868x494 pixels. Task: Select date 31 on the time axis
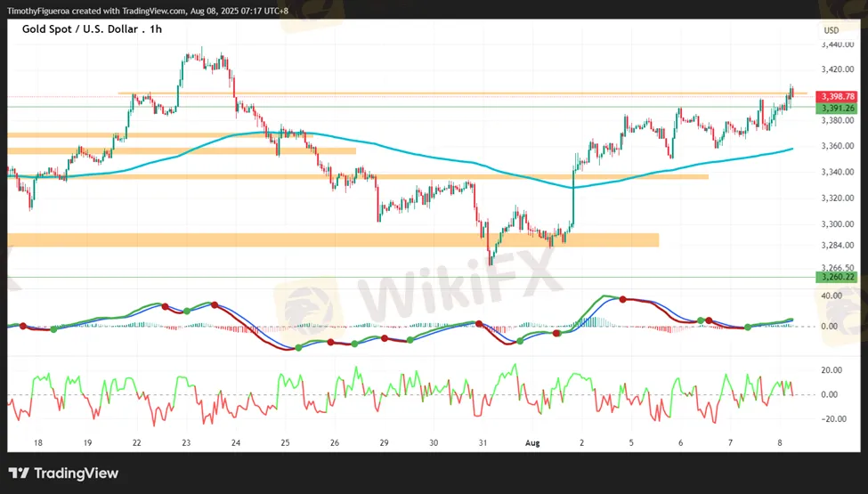(x=482, y=442)
